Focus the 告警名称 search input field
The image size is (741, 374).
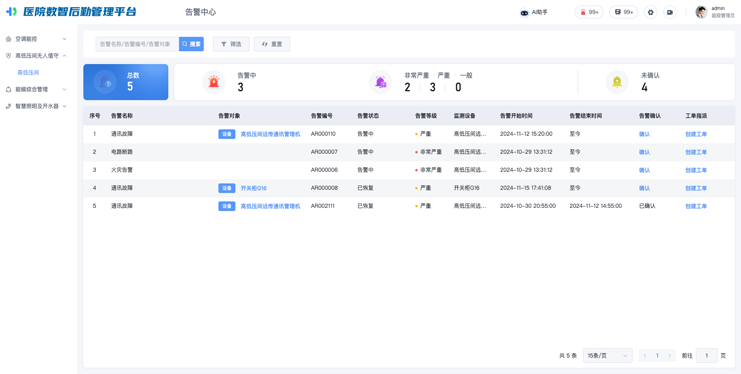point(137,44)
